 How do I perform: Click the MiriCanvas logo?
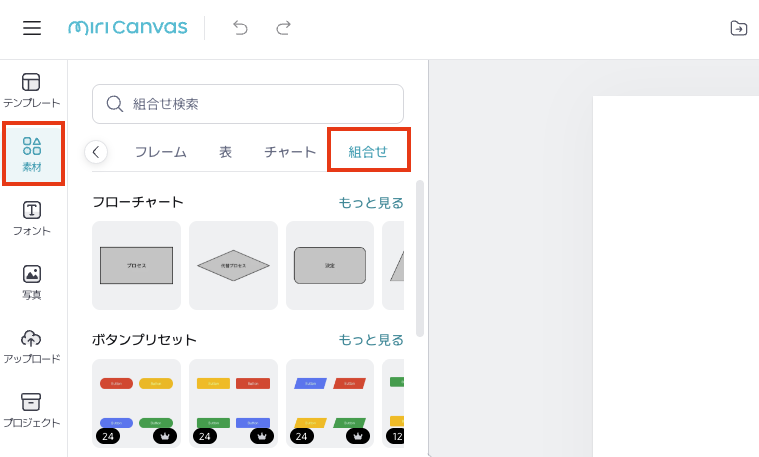point(127,28)
